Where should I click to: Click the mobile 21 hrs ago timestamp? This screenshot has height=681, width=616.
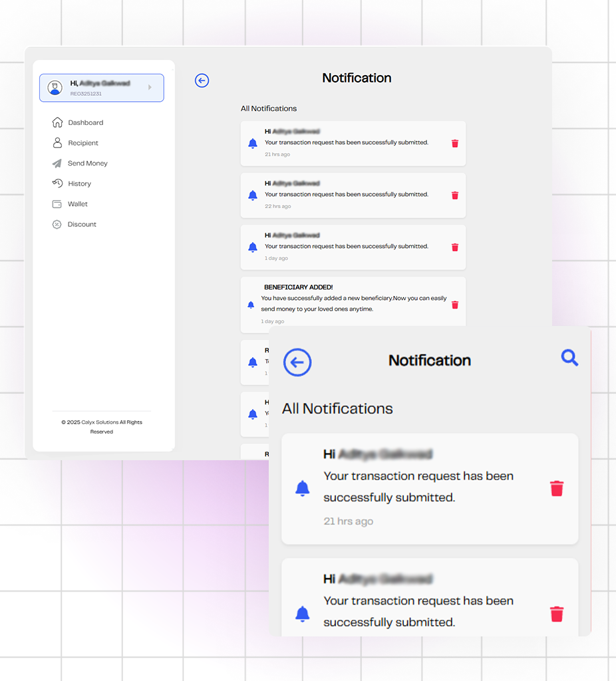tap(349, 521)
